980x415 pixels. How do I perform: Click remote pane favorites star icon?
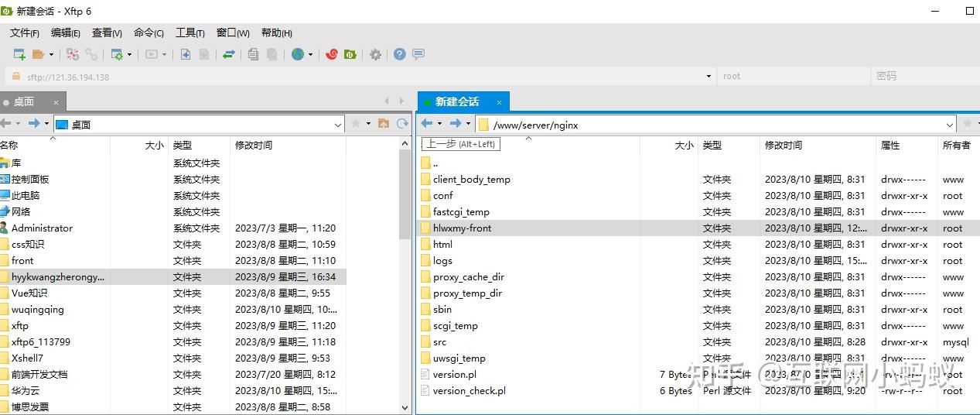pyautogui.click(x=967, y=123)
